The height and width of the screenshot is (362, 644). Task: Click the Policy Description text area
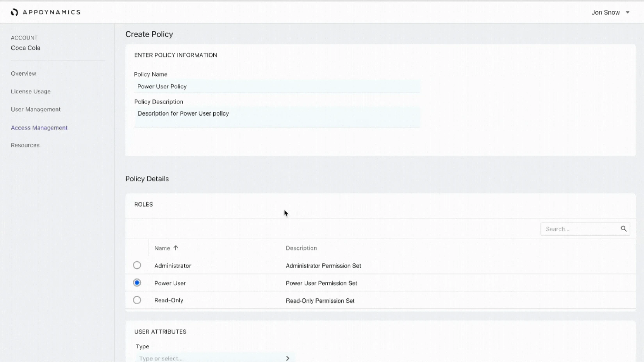pos(277,117)
